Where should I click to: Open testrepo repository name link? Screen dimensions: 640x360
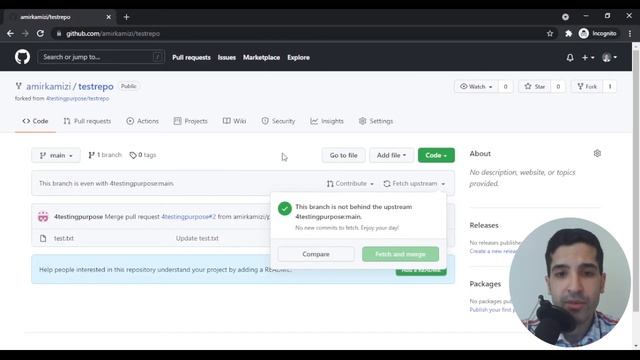tap(96, 87)
